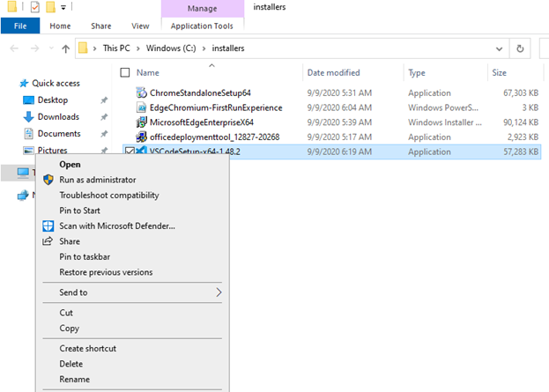Screen dimensions: 549x392
Task: Click the pin icon next to Downloads
Action: click(104, 117)
